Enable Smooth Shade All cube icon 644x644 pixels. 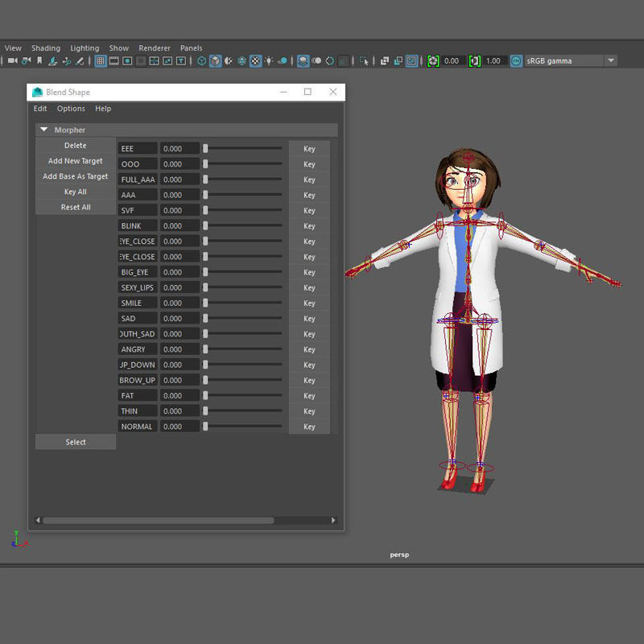(215, 61)
